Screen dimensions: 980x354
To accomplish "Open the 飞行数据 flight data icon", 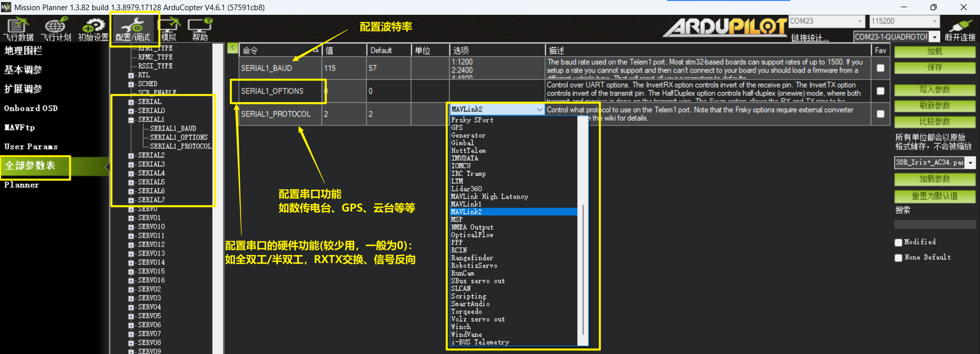I will tap(18, 29).
